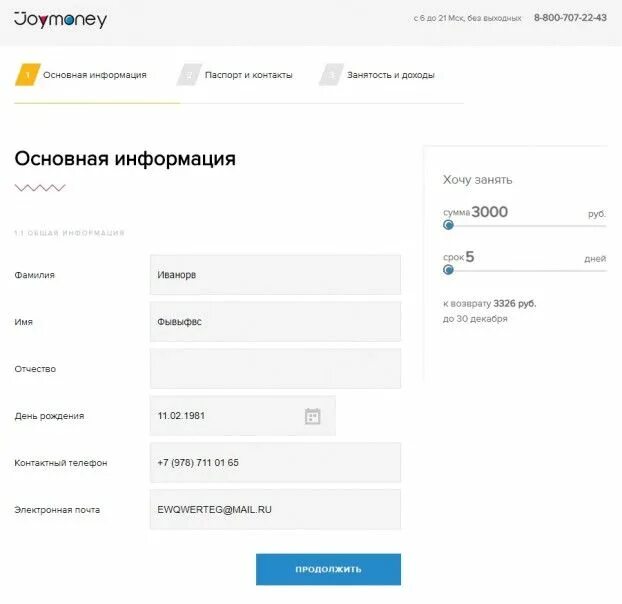Click the 3000 loan amount value
This screenshot has width=622, height=604.
click(x=490, y=212)
